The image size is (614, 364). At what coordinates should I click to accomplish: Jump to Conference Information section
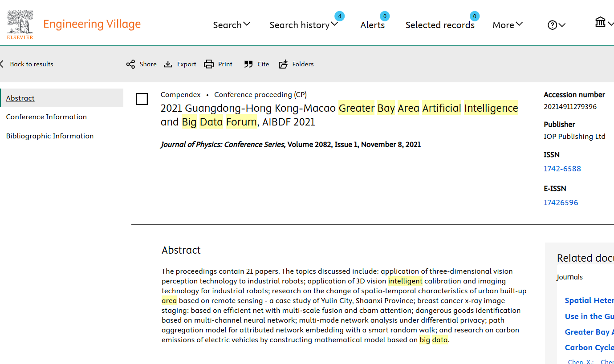tap(46, 117)
